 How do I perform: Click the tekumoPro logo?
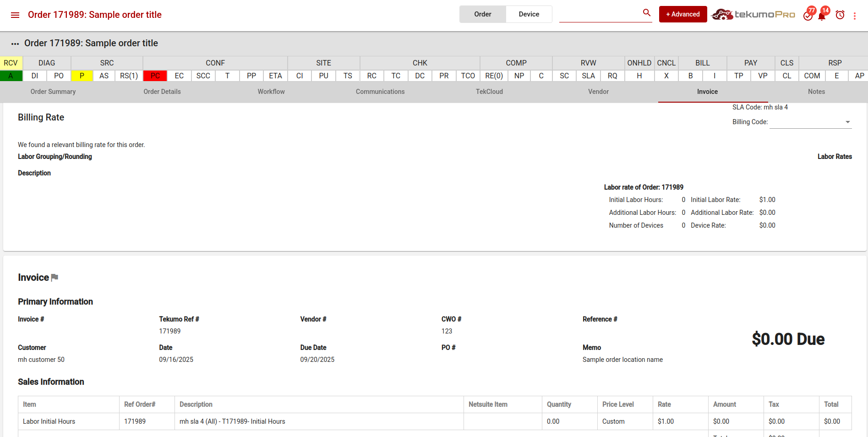coord(753,15)
